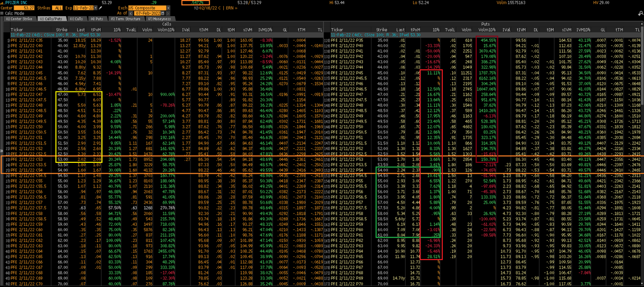
Task: Select put option PFE 2/11/22 P65
Action: pos(346,257)
